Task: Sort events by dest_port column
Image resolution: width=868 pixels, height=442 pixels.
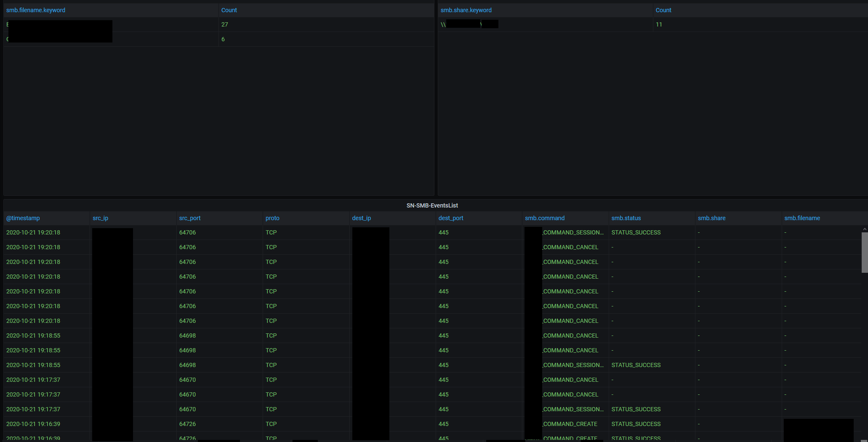Action: 451,218
